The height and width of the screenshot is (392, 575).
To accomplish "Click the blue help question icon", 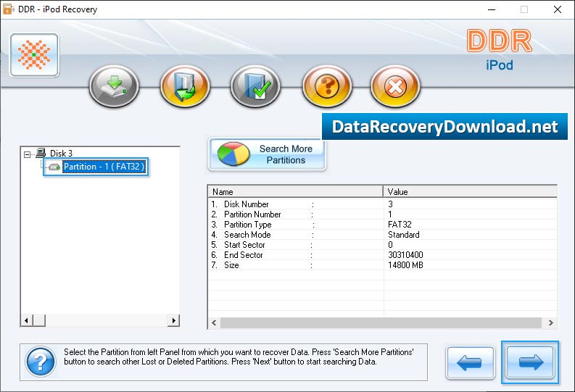I will (x=41, y=362).
